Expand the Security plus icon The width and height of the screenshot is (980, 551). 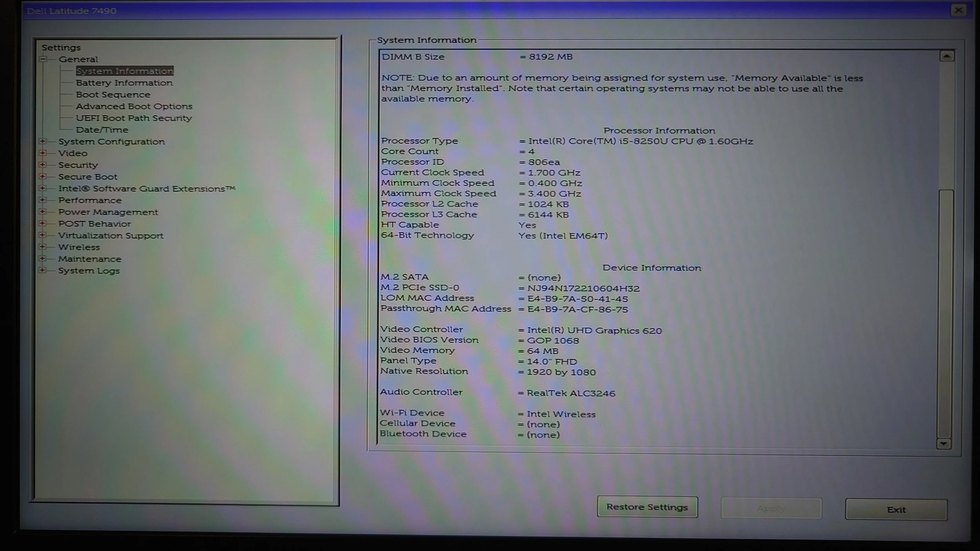[43, 165]
